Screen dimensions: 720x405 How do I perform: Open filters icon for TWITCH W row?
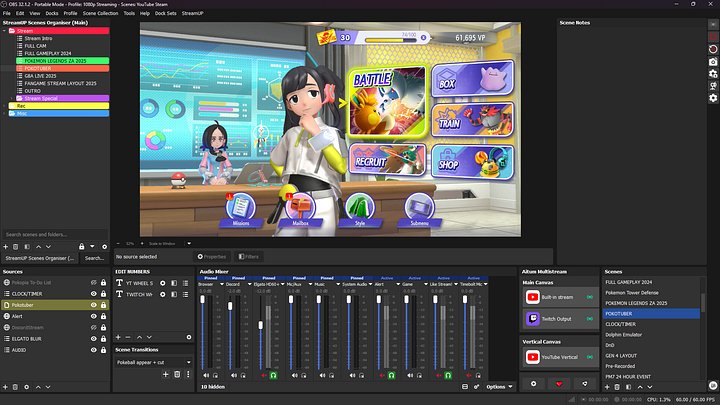tap(174, 294)
